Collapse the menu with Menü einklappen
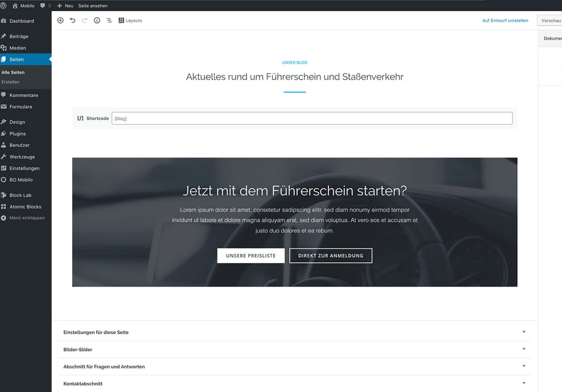The image size is (562, 392). click(27, 218)
